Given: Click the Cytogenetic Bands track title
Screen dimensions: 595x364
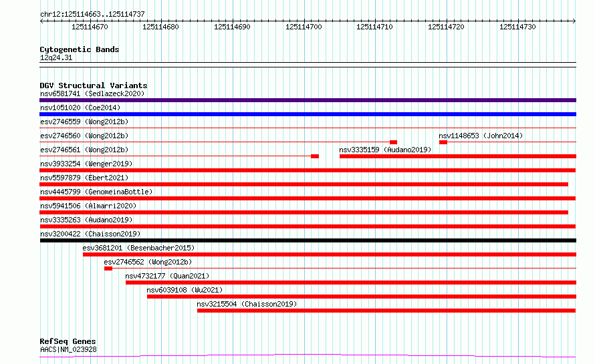Looking at the screenshot, I should click(80, 49).
